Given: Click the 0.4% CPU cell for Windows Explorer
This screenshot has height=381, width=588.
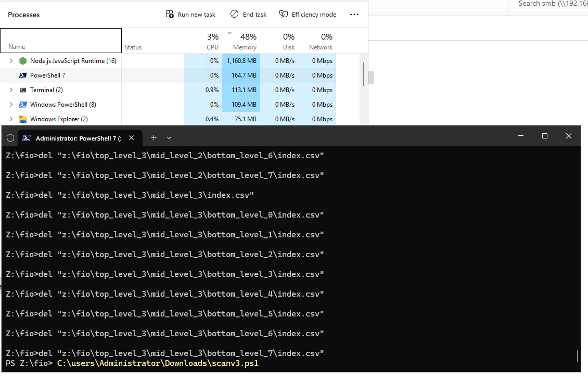Looking at the screenshot, I should coord(203,119).
